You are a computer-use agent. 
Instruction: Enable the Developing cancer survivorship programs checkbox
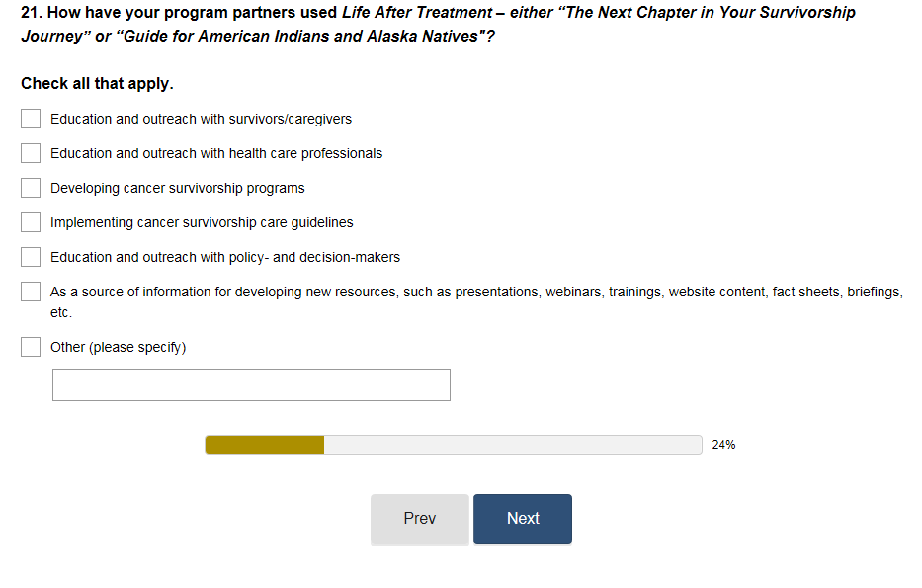[x=31, y=188]
